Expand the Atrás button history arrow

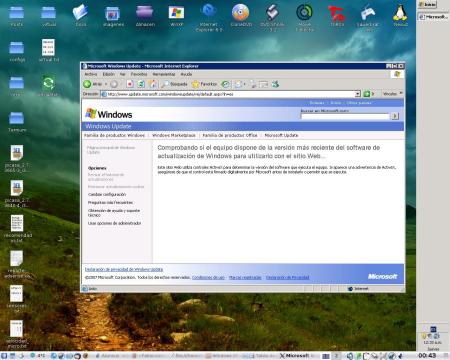coord(106,84)
